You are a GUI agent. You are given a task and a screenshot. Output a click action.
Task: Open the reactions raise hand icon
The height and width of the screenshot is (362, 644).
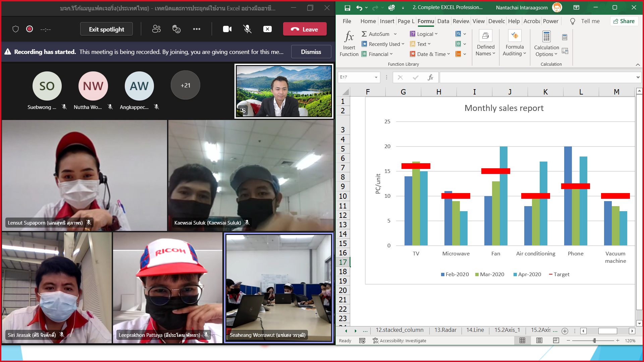coord(176,29)
